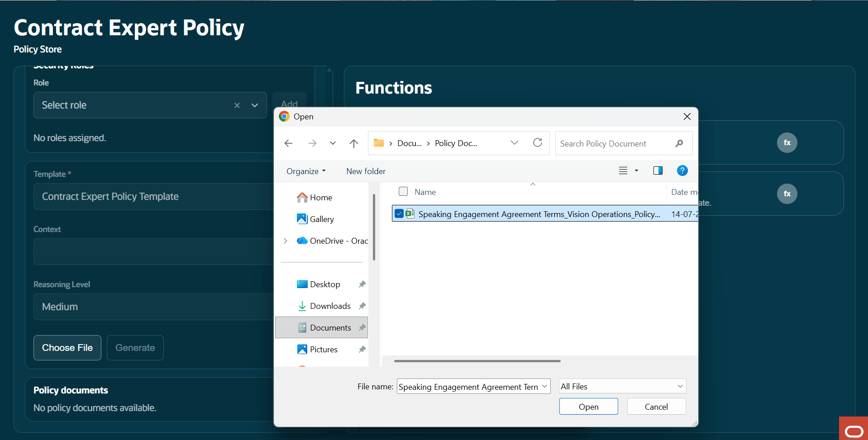
Task: Open view options dropdown arrow
Action: (636, 170)
